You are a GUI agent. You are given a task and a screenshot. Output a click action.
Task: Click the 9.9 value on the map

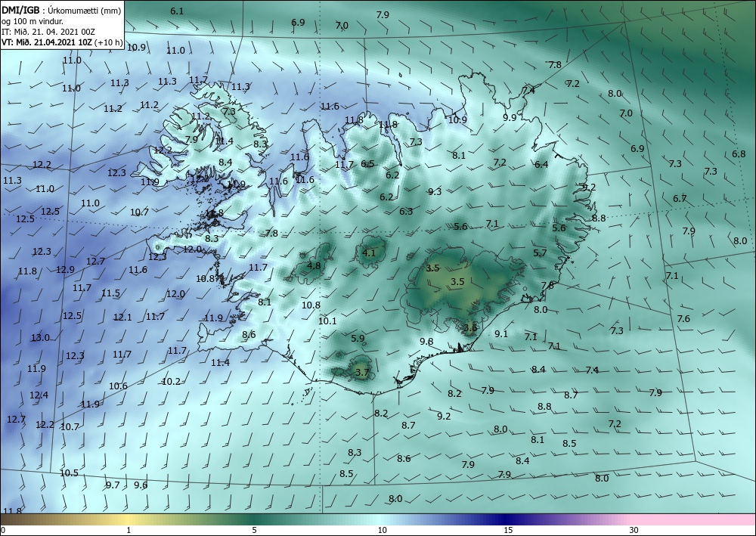point(510,118)
